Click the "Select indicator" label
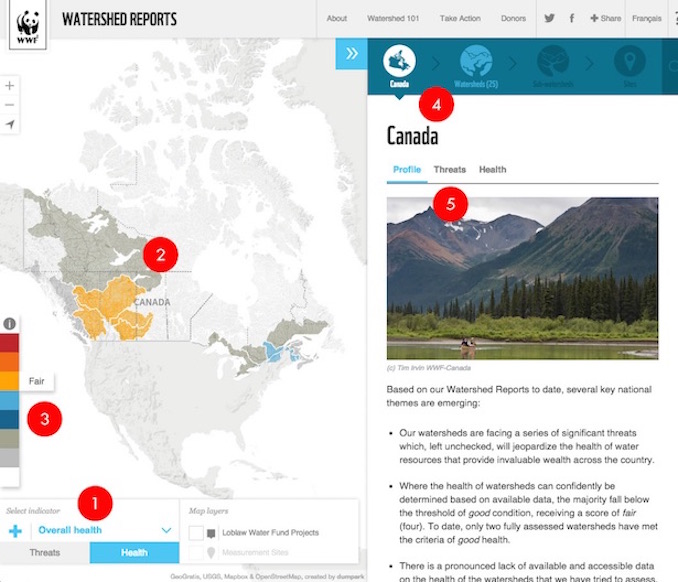The height and width of the screenshot is (582, 678). click(x=33, y=511)
